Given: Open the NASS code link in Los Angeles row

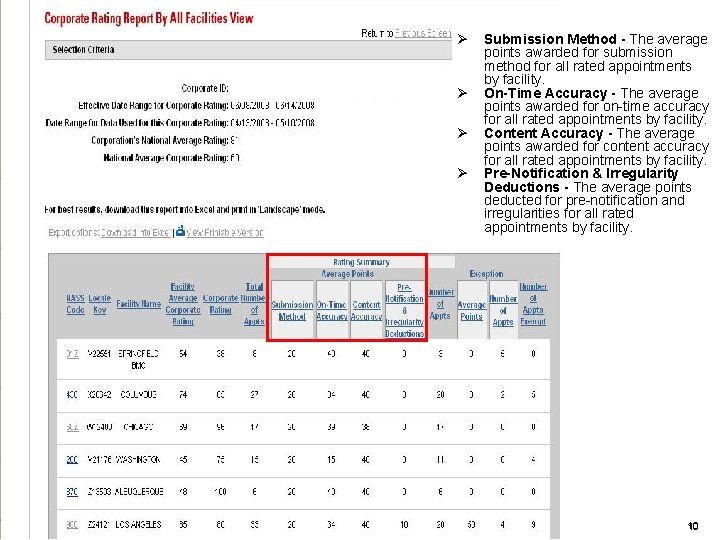Looking at the screenshot, I should point(73,524).
